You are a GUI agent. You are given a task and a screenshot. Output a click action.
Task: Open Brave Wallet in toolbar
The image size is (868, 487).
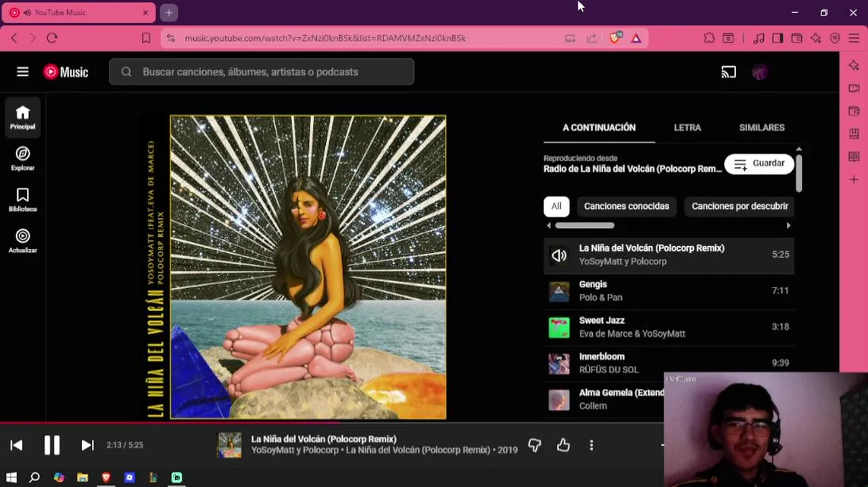tap(797, 39)
